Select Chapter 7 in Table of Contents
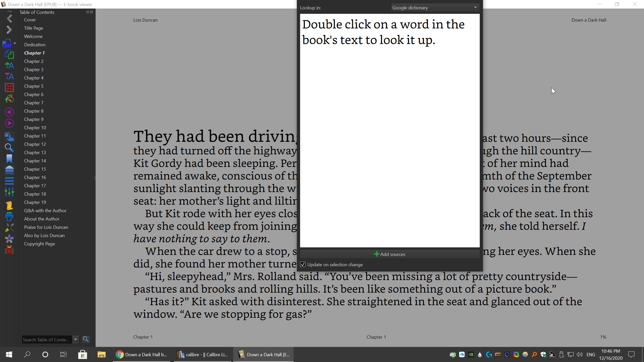Viewport: 644px width, 362px height. coord(34,103)
